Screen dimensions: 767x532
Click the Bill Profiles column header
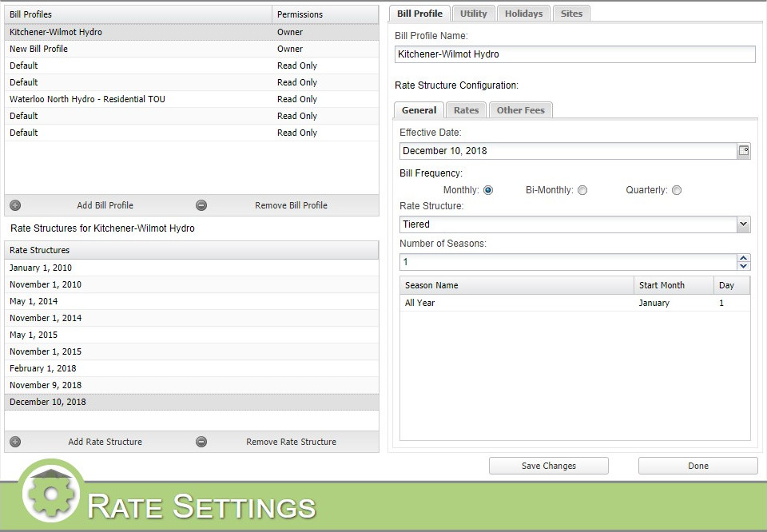tap(138, 14)
